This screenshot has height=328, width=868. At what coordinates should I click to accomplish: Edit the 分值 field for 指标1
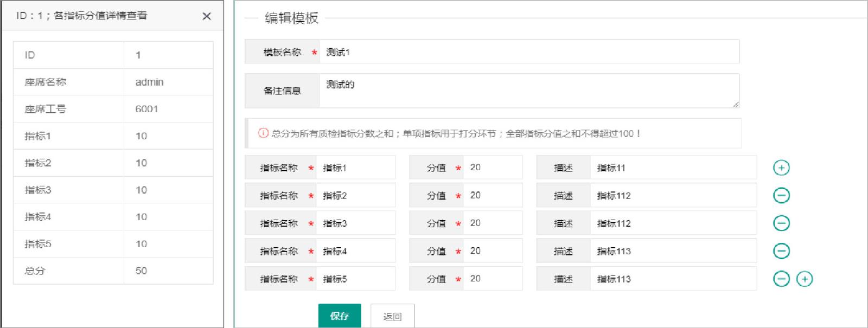(492, 168)
